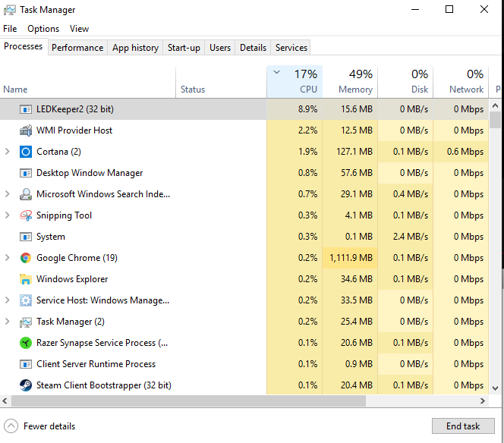Select the Windows Explorer process name
The width and height of the screenshot is (504, 443).
coord(72,279)
